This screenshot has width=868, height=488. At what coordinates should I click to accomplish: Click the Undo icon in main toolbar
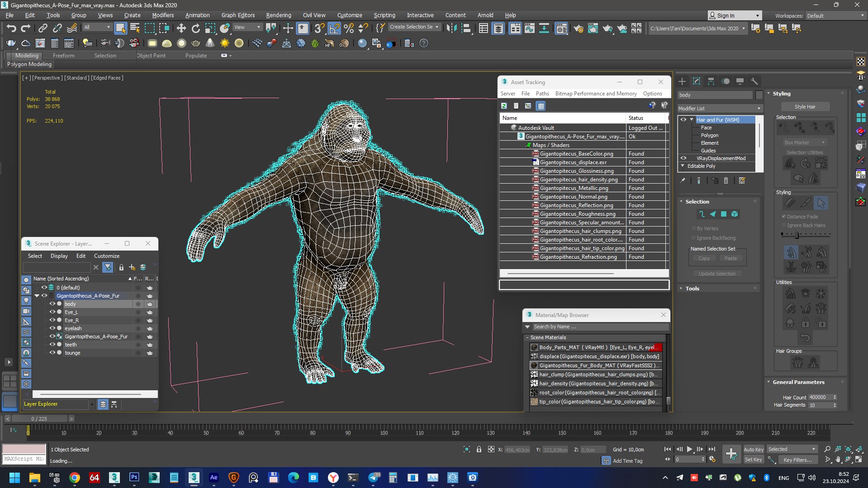[x=11, y=28]
